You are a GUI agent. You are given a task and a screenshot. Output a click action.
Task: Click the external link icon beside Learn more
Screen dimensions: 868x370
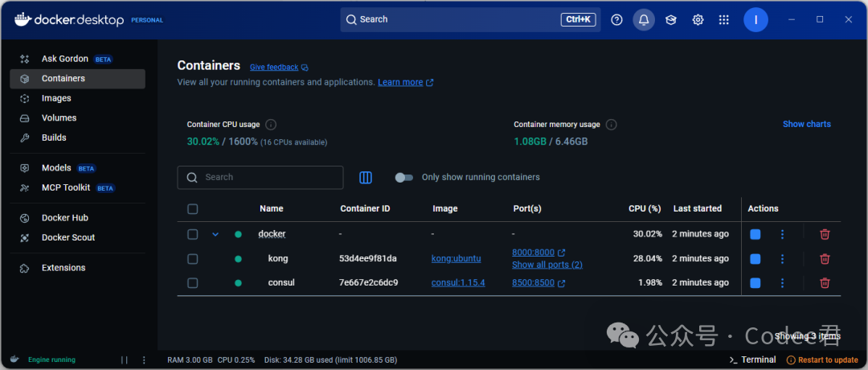[429, 83]
